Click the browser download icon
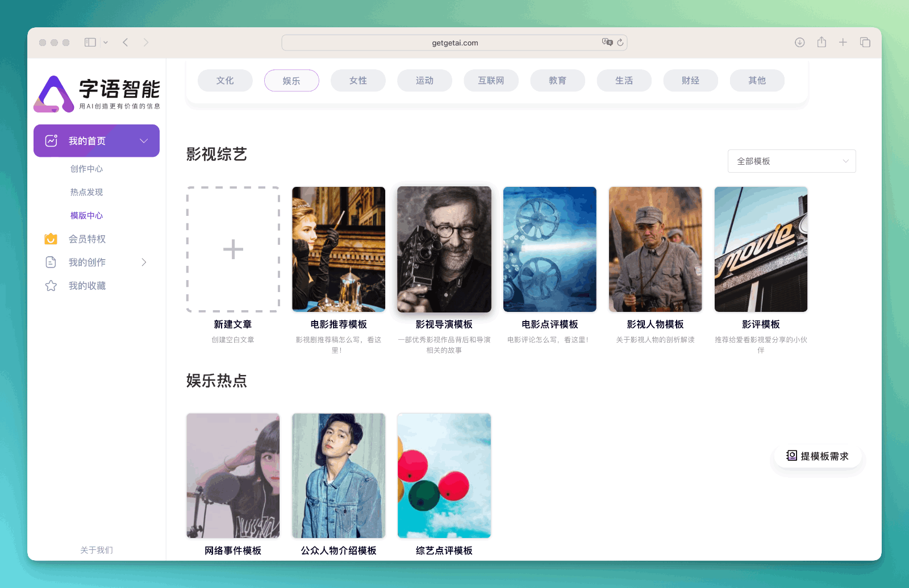The image size is (909, 588). coord(800,42)
